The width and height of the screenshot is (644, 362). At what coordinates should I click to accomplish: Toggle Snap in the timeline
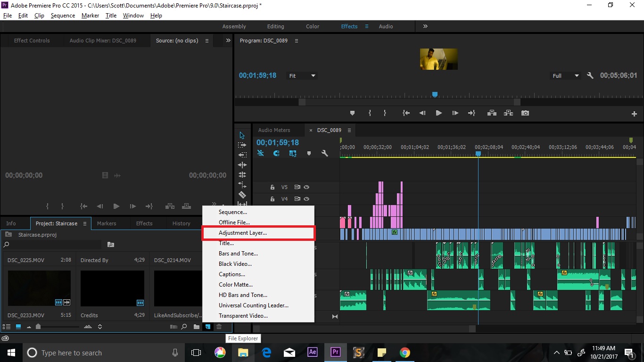click(x=276, y=153)
